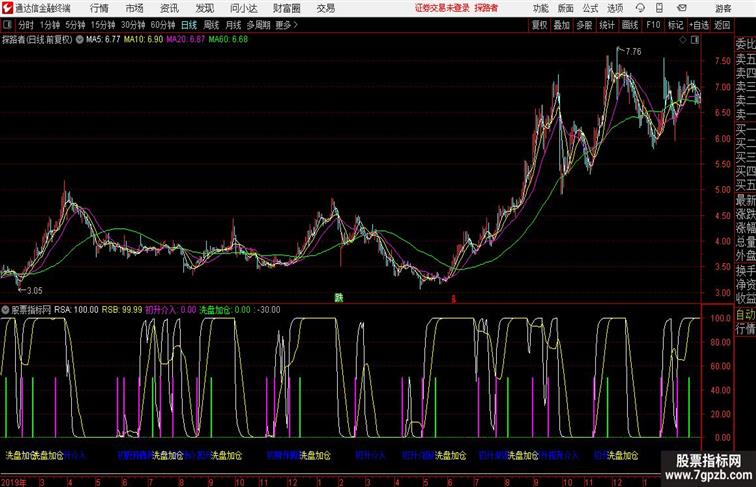This screenshot has width=756, height=487.
Task: Click the 游客 guest account label
Action: tap(723, 8)
